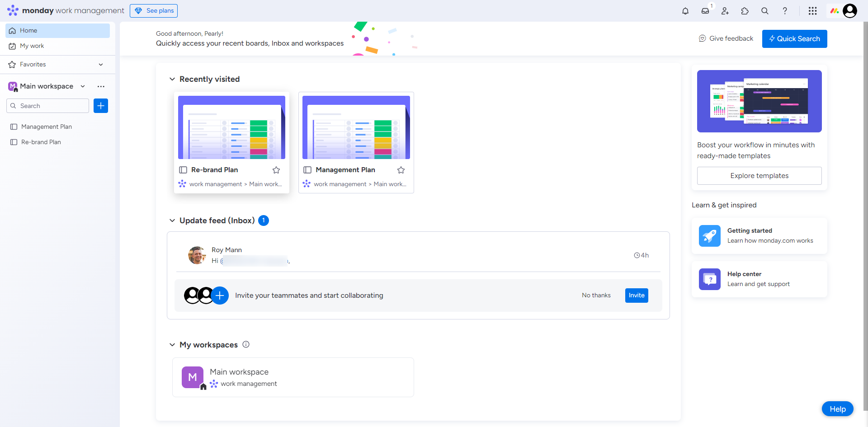Open the Main workspace card

293,377
